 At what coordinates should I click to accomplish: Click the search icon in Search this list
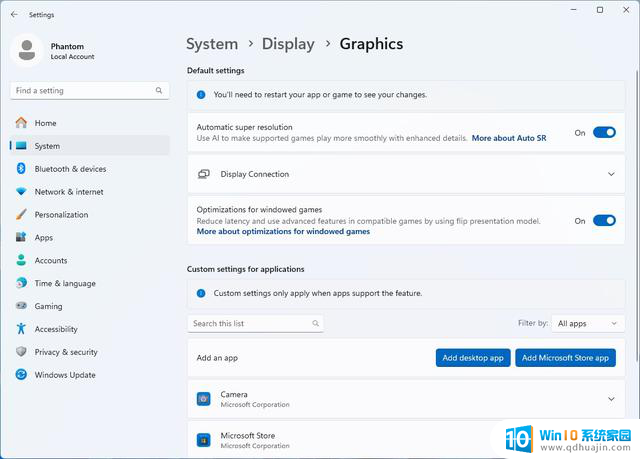316,323
